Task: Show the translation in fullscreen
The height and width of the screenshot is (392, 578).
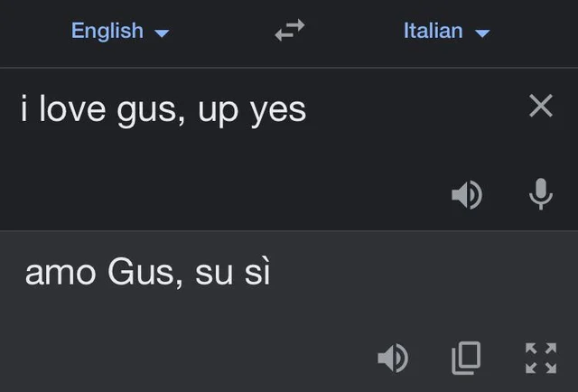Action: click(x=540, y=359)
